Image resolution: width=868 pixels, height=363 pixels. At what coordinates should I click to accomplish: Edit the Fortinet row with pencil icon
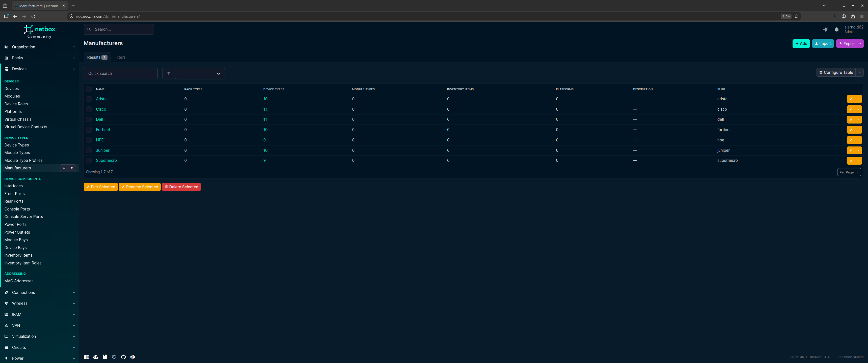coord(851,130)
